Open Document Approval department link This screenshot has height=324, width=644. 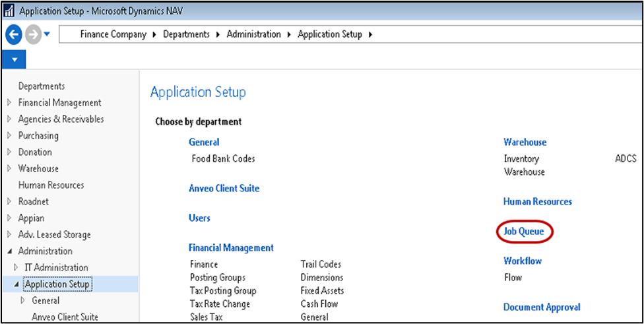click(542, 307)
